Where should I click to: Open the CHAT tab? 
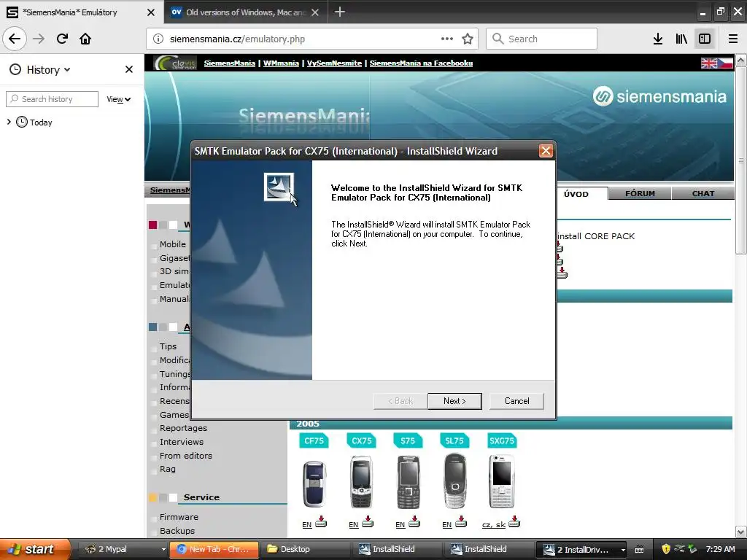click(703, 193)
